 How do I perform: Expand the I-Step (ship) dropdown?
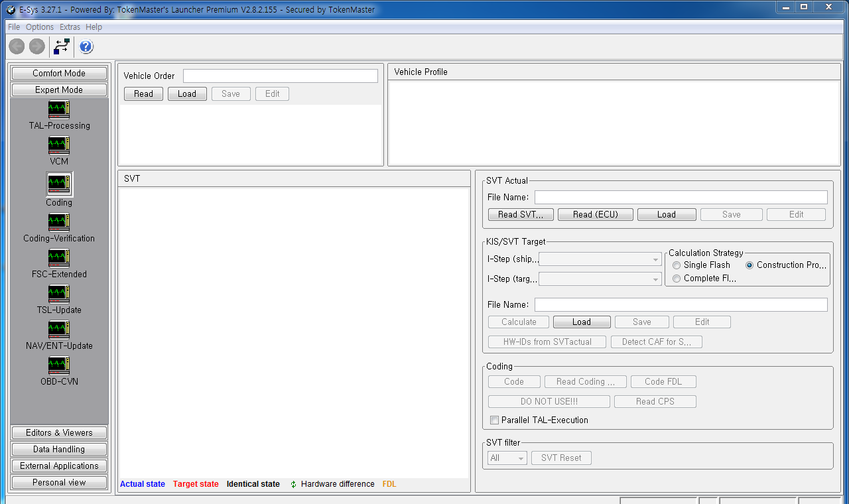pos(655,259)
